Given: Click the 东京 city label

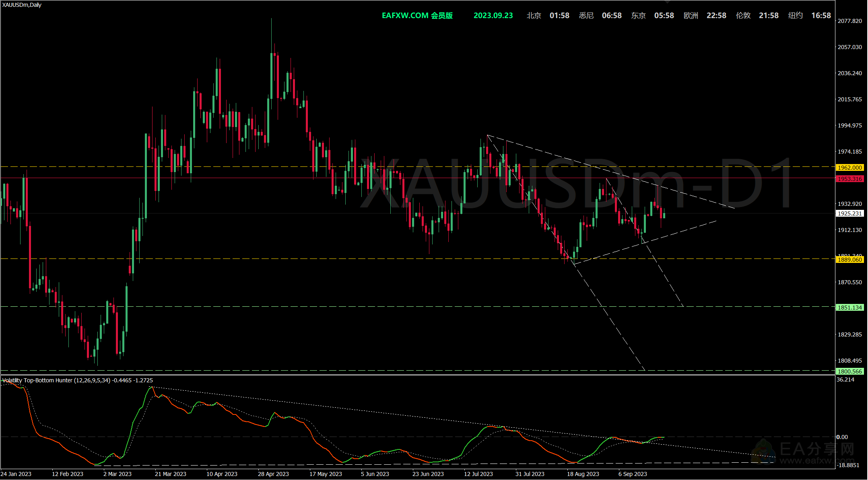Looking at the screenshot, I should tap(639, 15).
